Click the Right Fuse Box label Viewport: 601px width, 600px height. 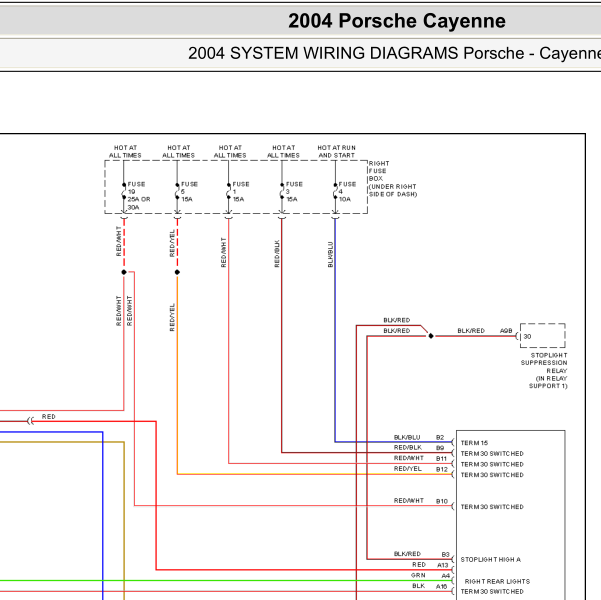(x=392, y=179)
